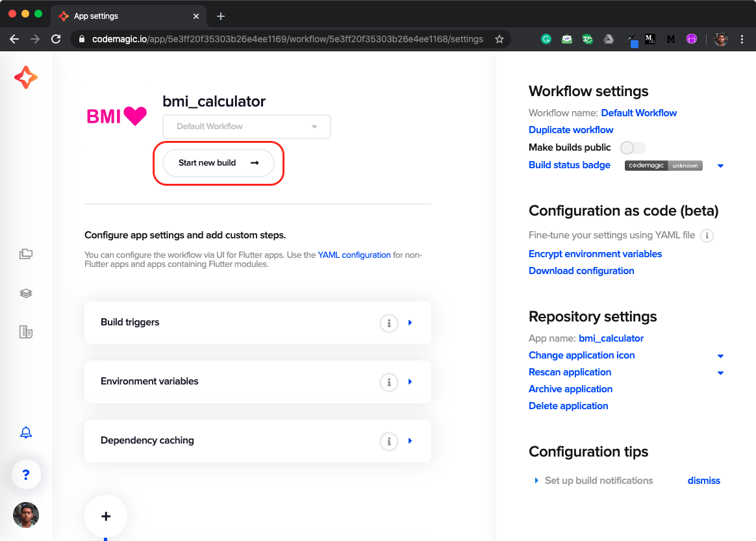Click the billing building icon in sidebar

(25, 332)
